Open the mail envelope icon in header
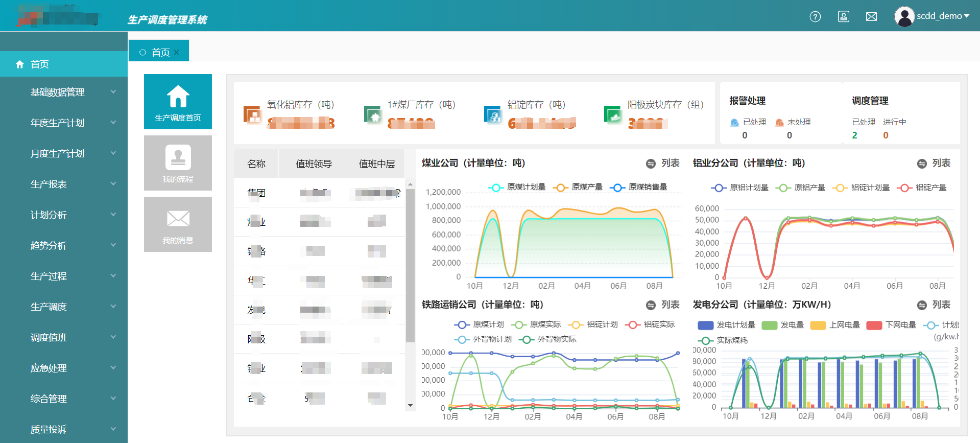980x443 pixels. point(872,16)
